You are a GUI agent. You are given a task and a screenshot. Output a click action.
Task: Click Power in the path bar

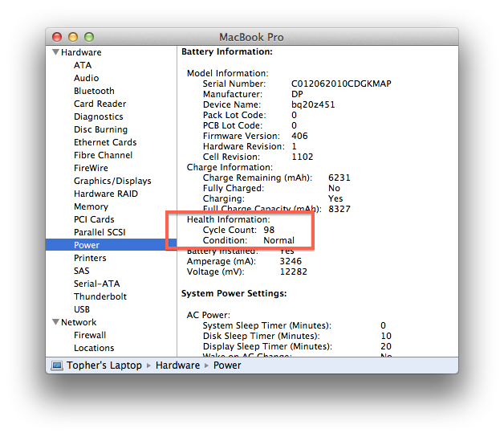click(x=227, y=366)
